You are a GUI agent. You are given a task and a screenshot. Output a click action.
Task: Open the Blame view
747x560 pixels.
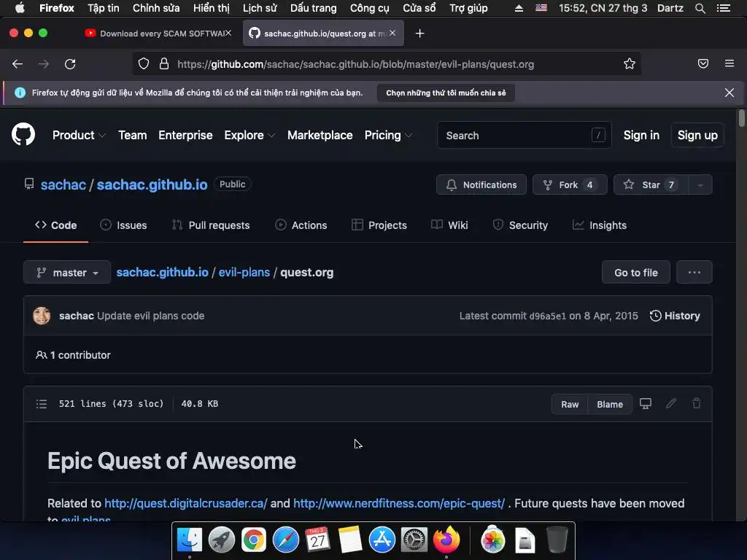click(x=610, y=404)
